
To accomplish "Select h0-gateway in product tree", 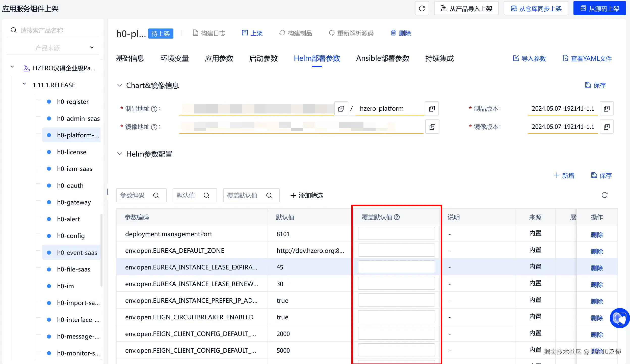I will pyautogui.click(x=74, y=202).
